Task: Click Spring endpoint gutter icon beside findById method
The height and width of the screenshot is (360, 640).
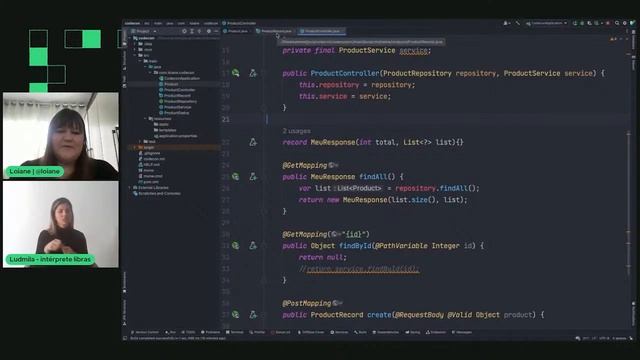Action: [236, 245]
